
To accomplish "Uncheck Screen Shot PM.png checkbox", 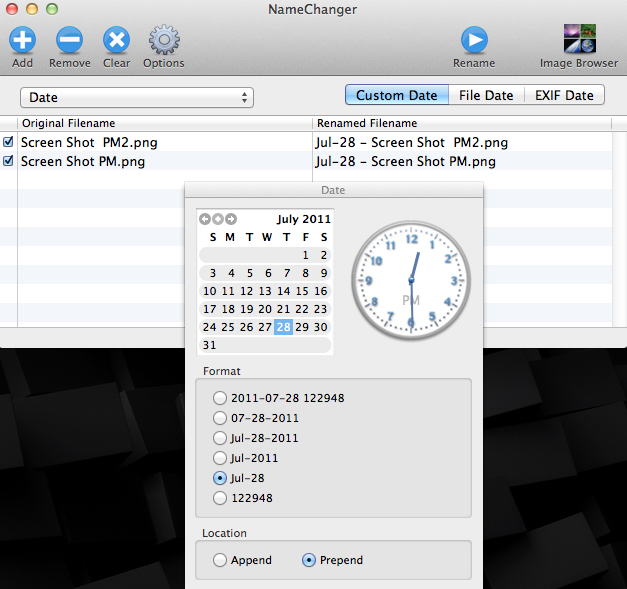I will [x=8, y=161].
